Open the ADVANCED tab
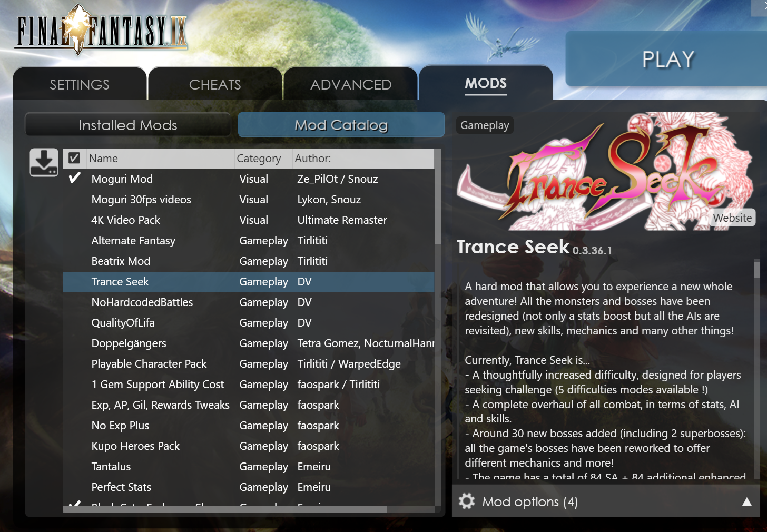767x532 pixels. pyautogui.click(x=351, y=84)
